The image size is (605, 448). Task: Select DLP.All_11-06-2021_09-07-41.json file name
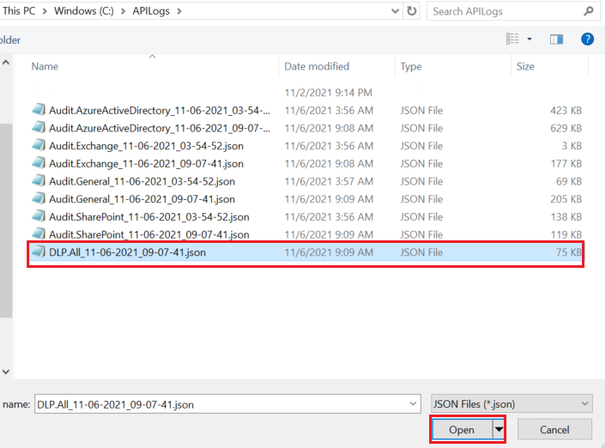coord(127,252)
